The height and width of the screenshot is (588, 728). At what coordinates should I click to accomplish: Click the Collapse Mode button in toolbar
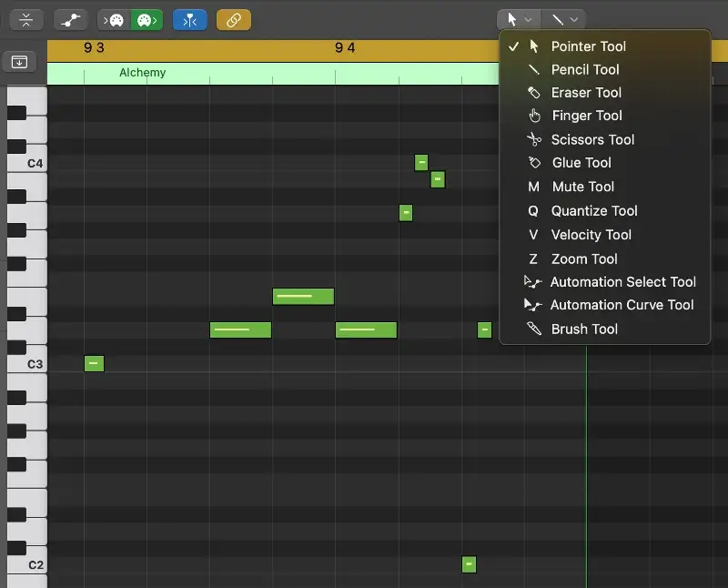point(27,19)
